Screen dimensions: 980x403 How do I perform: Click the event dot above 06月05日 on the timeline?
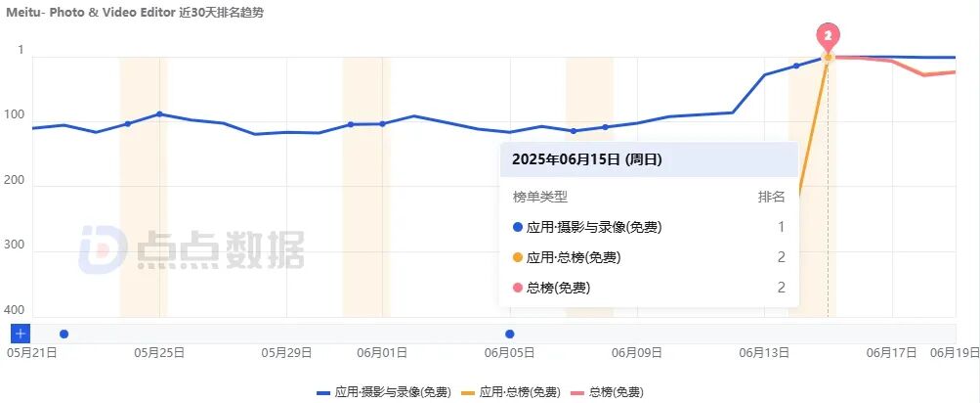coord(510,335)
